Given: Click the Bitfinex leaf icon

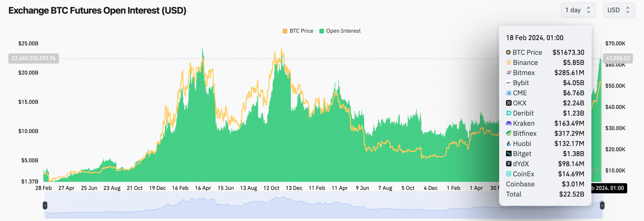Looking at the screenshot, I should click(x=509, y=133).
